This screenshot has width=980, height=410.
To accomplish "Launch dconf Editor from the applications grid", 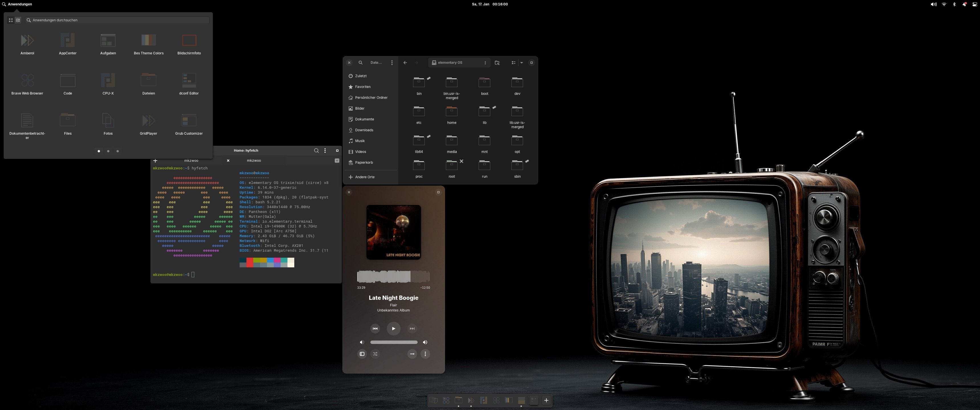I will [189, 84].
